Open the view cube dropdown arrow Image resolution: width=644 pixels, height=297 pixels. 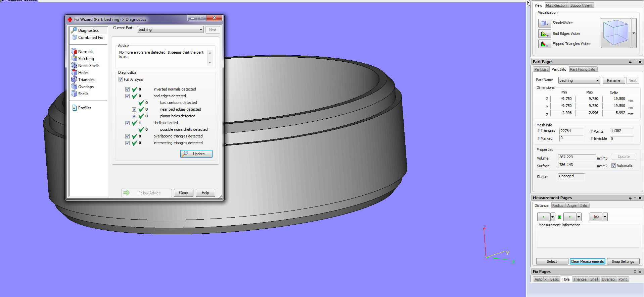point(634,33)
